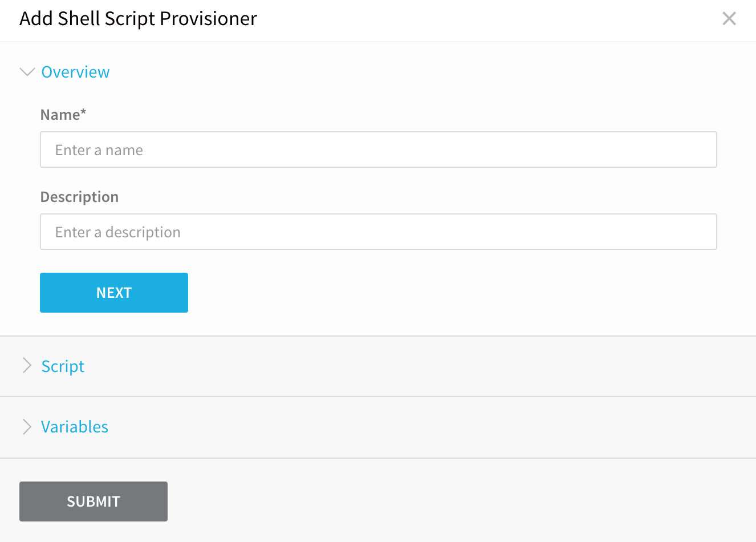Expand Script section via its arrow icon

tap(27, 366)
